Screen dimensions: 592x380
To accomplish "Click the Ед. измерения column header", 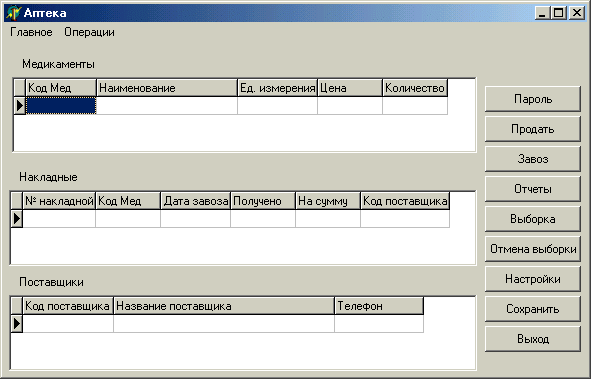I will (x=278, y=88).
